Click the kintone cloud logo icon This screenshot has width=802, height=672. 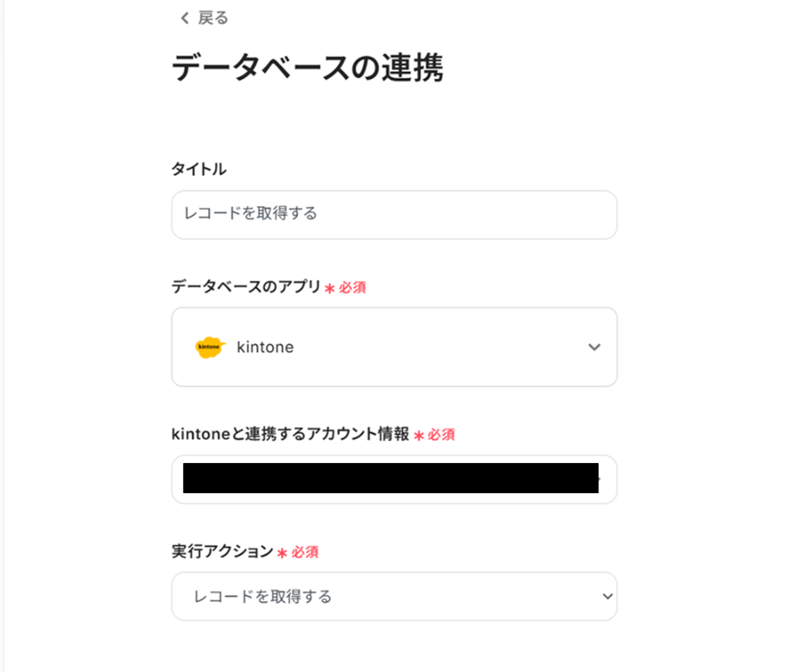210,347
